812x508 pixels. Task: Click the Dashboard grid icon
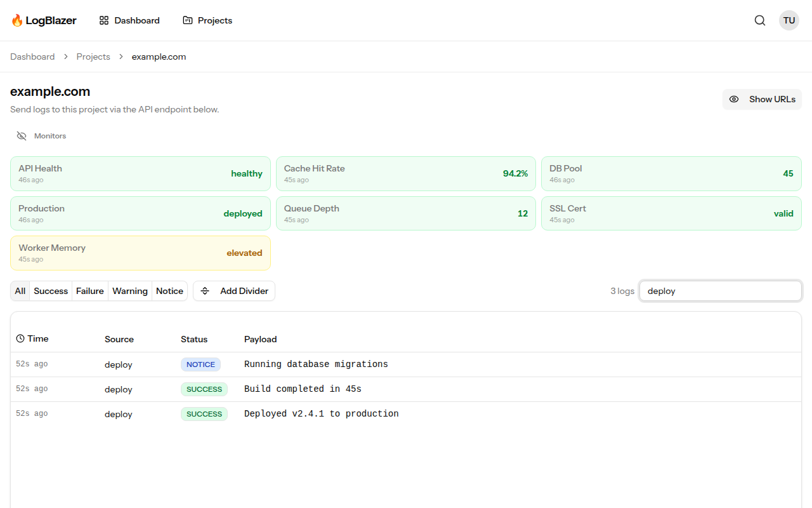(x=104, y=20)
